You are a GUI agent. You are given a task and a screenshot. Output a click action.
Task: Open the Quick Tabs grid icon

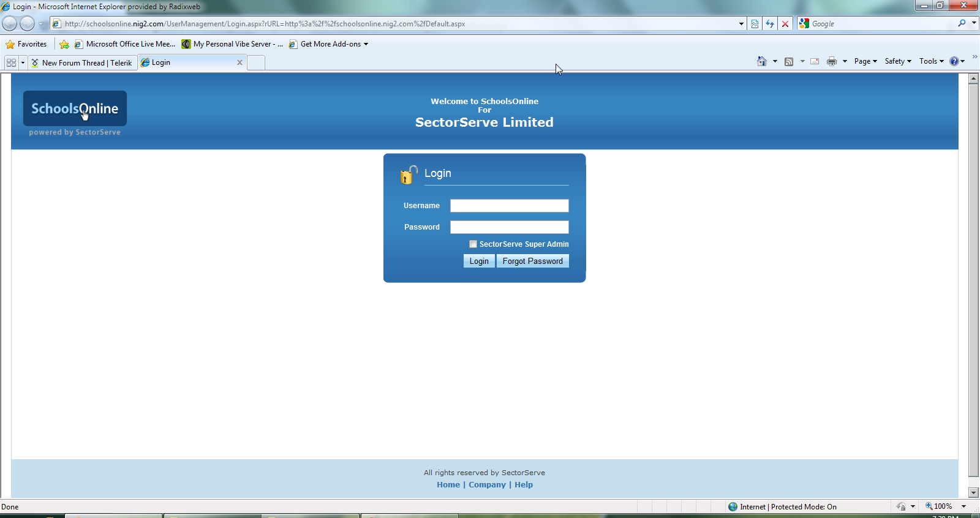pos(11,62)
